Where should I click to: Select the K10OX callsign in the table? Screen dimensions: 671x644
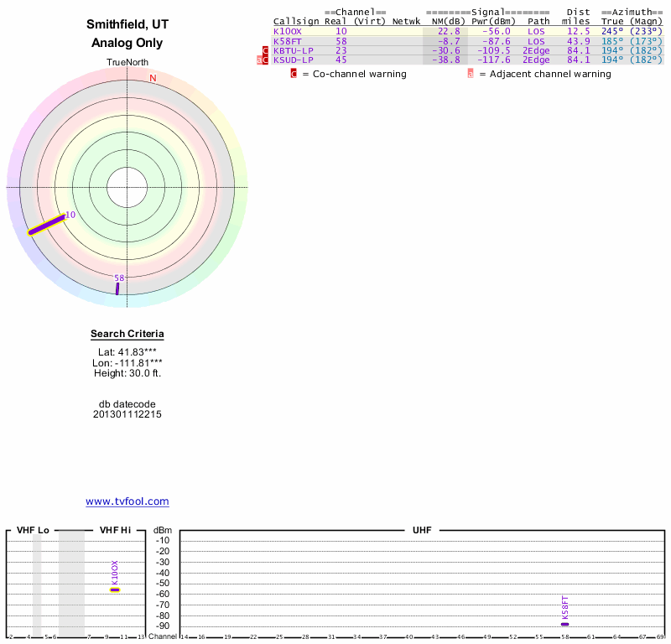click(287, 31)
